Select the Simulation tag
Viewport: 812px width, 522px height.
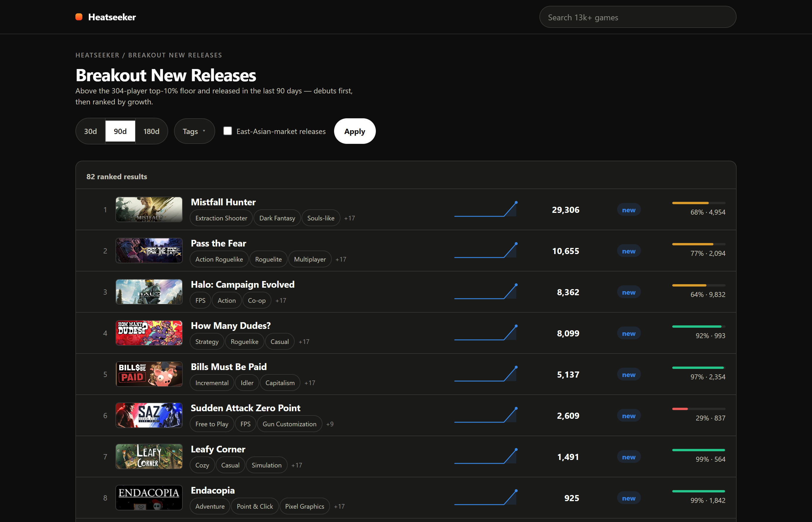pyautogui.click(x=267, y=465)
